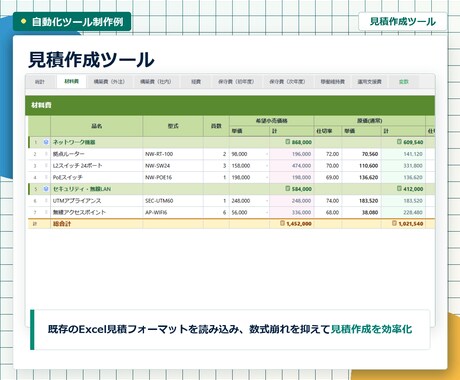Viewport: 460px width, 380px height.
Task: Open the 運用支援費 tab
Action: tap(369, 82)
